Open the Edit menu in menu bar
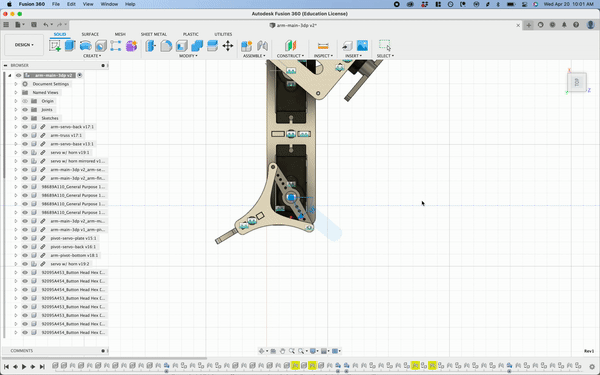This screenshot has width=600, height=375. pos(71,4)
